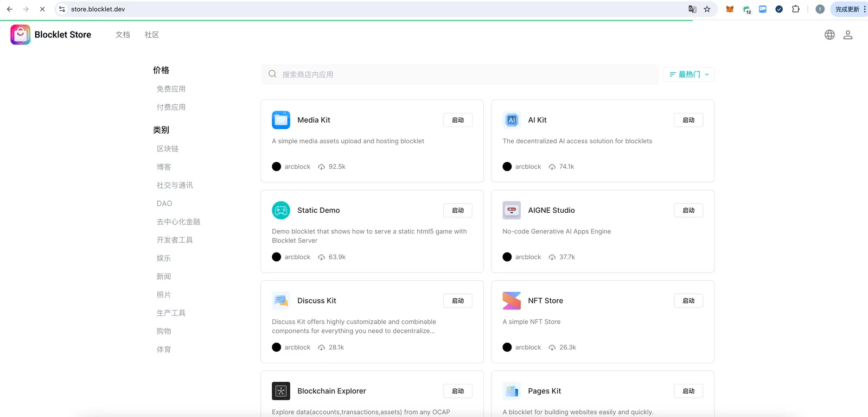Click the NFT Store app icon
The height and width of the screenshot is (417, 868).
coord(512,301)
